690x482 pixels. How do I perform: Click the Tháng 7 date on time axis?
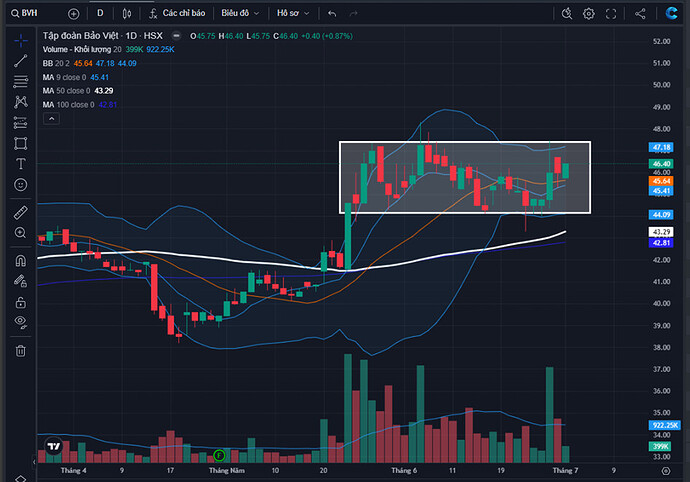(x=565, y=471)
